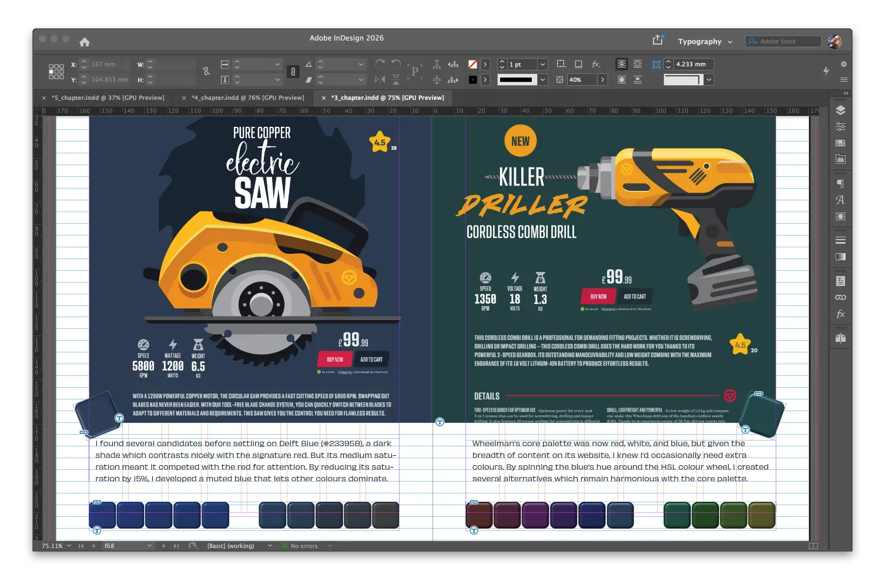Click the toolbar fx effects icon
The height and width of the screenshot is (588, 885).
(596, 64)
